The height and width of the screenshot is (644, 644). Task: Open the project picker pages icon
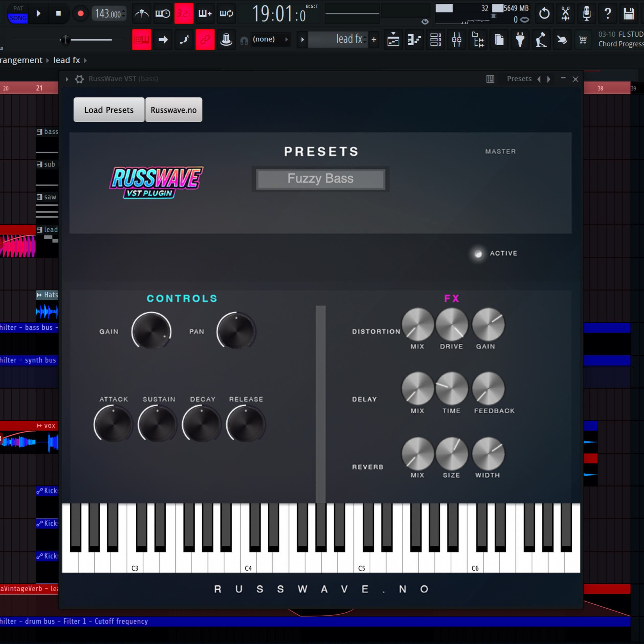[499, 40]
